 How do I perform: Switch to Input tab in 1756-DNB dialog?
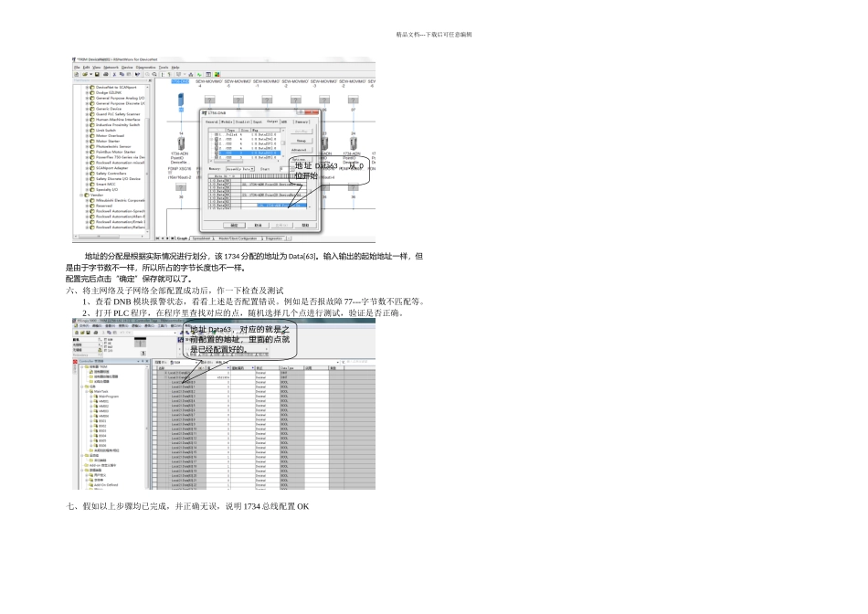(x=258, y=122)
